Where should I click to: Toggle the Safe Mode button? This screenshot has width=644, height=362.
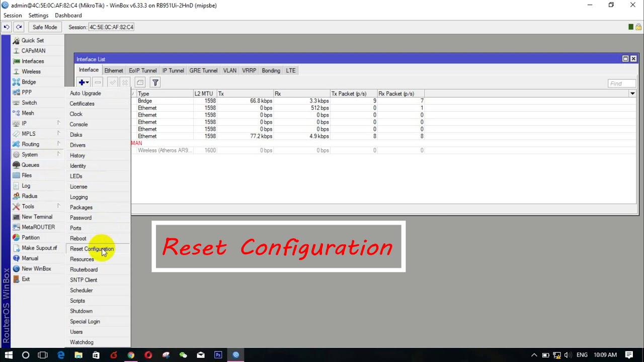(x=45, y=27)
